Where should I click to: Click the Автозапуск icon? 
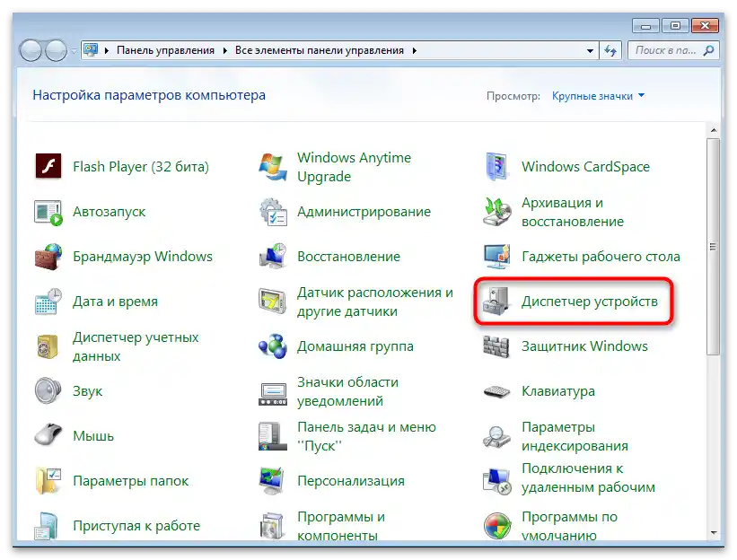(x=48, y=212)
